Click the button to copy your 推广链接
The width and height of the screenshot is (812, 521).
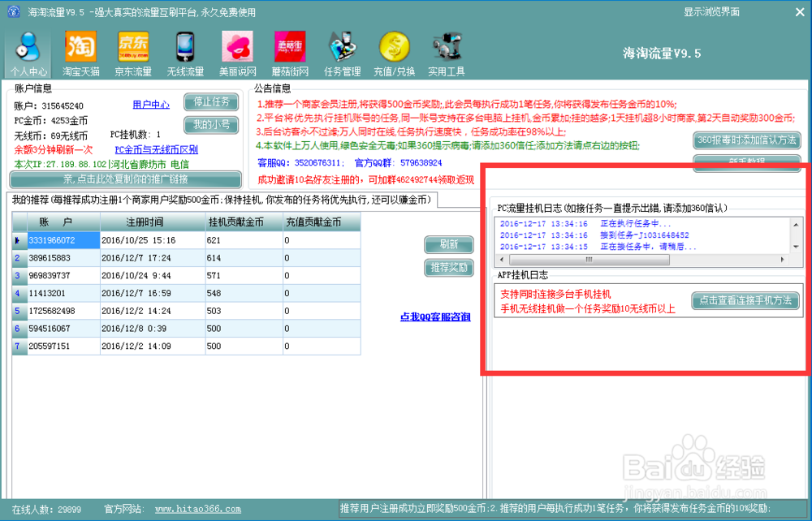[x=125, y=179]
